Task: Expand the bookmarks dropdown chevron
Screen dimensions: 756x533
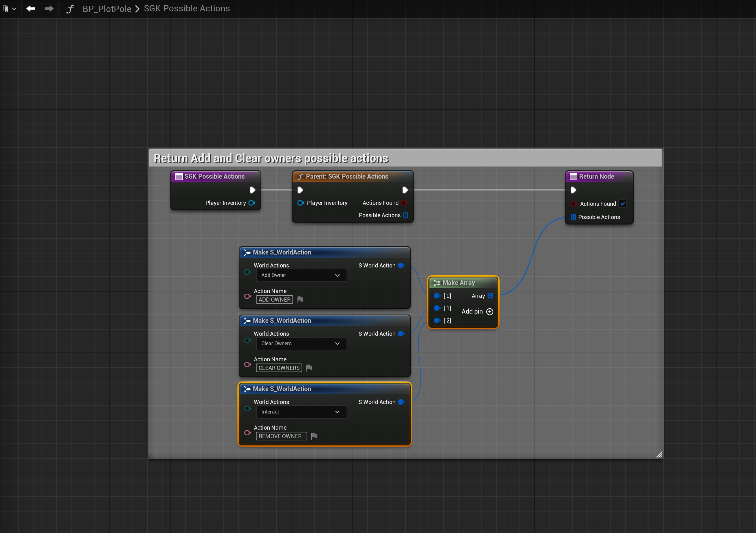Action: pos(14,9)
